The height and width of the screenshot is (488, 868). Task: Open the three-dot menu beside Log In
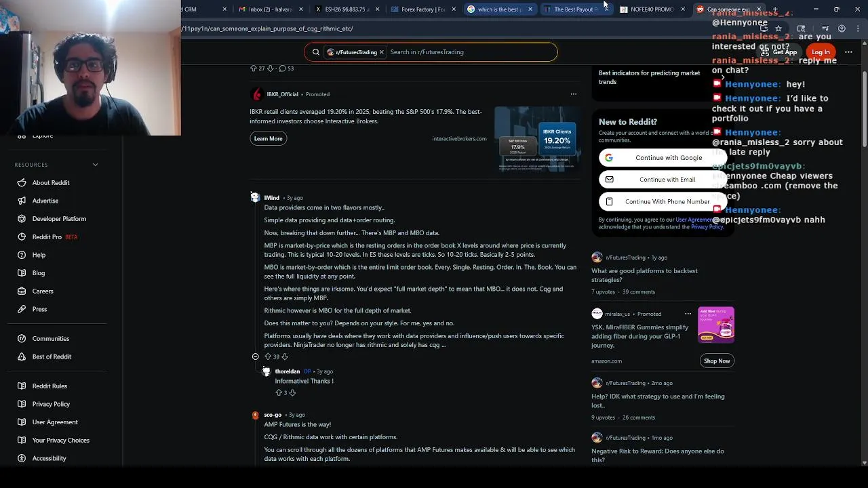[x=848, y=52]
